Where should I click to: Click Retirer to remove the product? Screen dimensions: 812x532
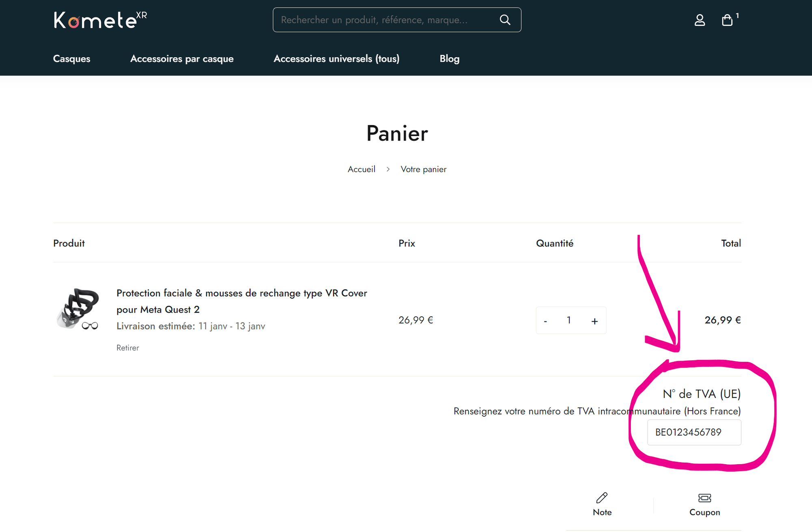click(x=127, y=348)
